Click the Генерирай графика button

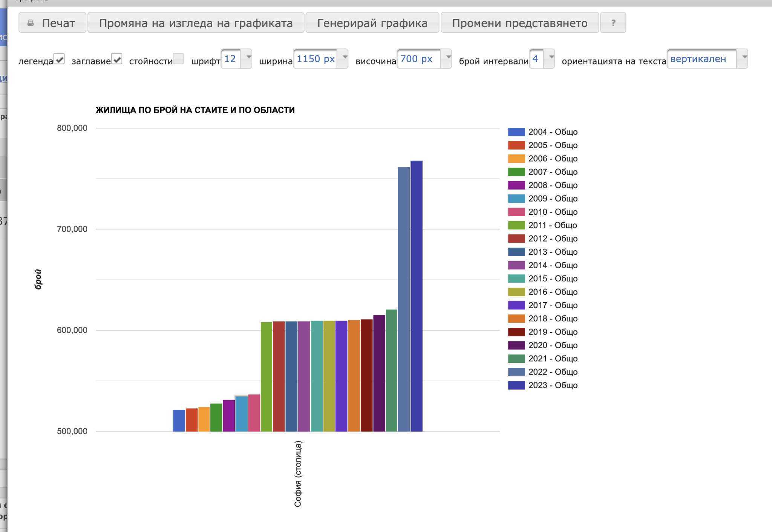click(372, 23)
